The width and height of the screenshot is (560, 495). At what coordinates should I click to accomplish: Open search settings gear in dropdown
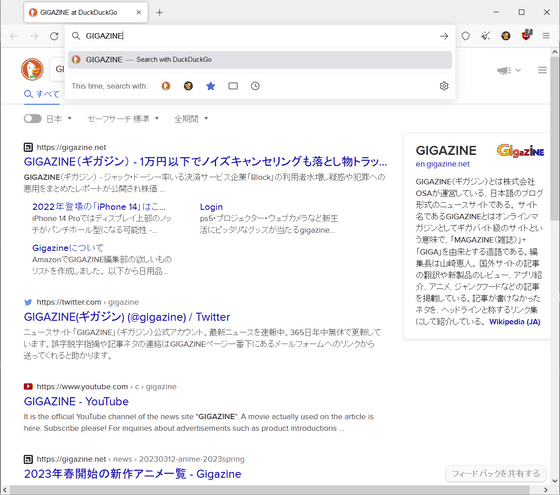[x=444, y=86]
